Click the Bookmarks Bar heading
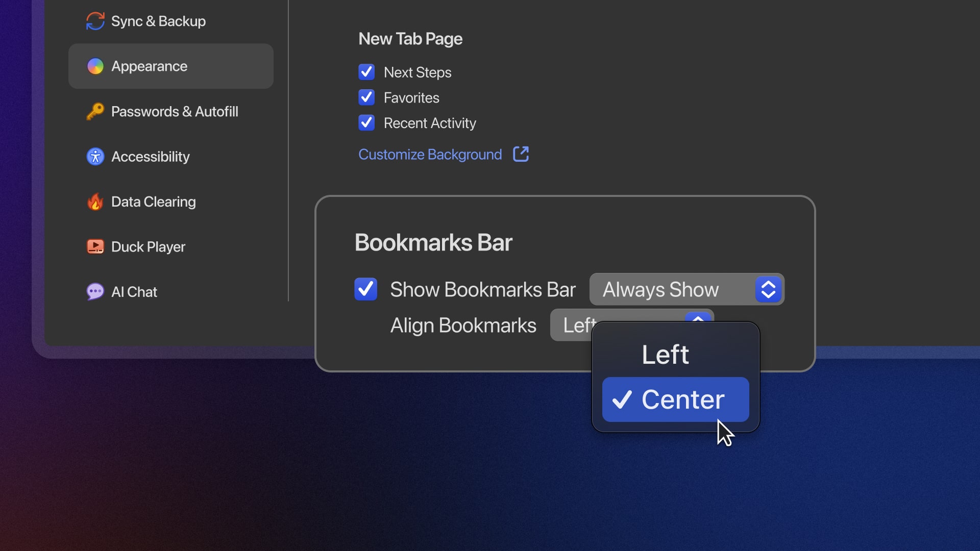 (433, 242)
